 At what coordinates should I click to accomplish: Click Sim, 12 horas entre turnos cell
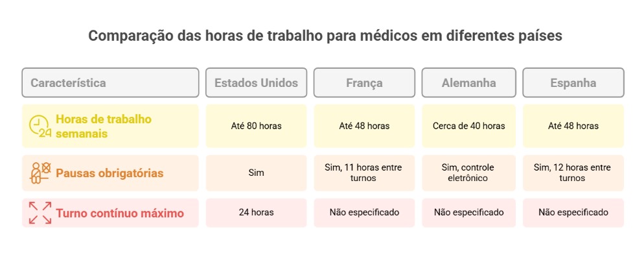tap(573, 173)
